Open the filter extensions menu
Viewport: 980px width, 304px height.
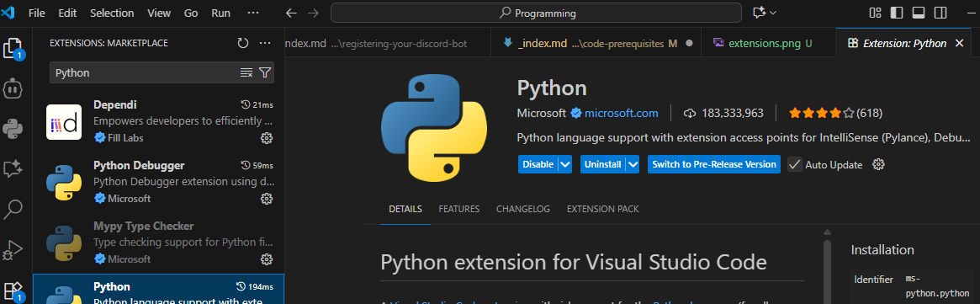pos(265,72)
